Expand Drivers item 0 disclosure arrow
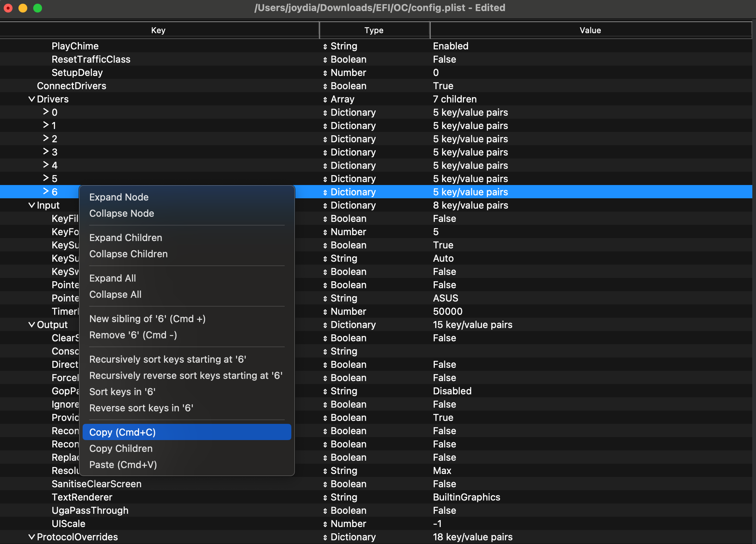 coord(46,112)
